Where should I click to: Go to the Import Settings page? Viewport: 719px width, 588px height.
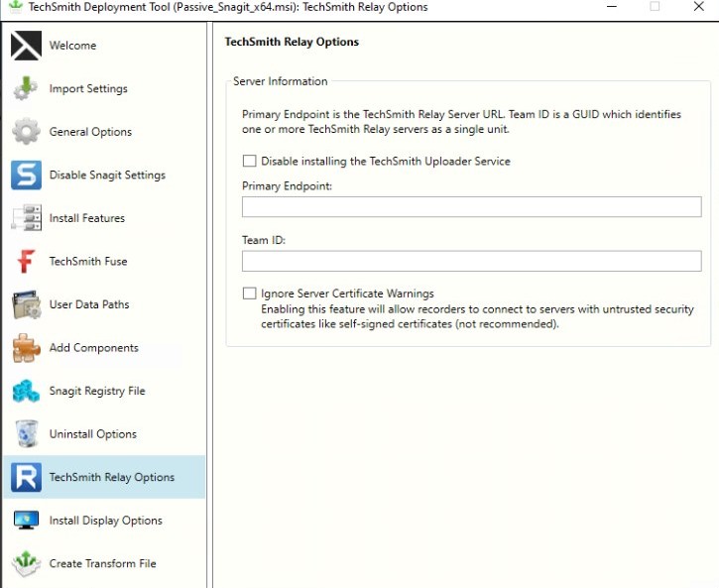[88, 88]
